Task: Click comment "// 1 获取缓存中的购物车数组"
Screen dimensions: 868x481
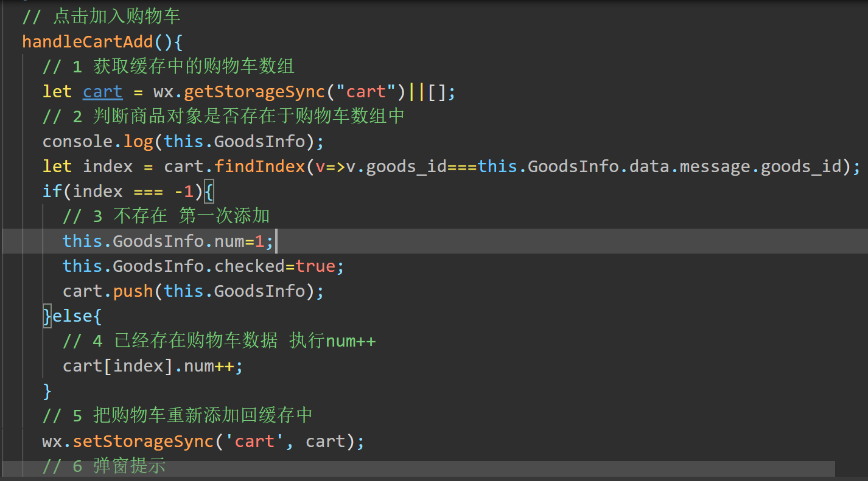Action: (x=169, y=67)
